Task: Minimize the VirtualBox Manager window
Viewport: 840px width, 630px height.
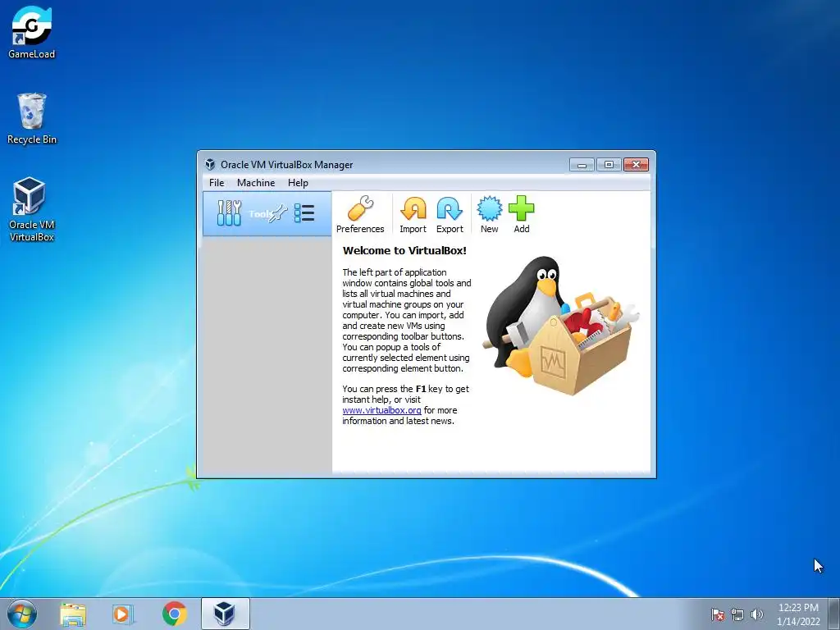Action: (582, 164)
